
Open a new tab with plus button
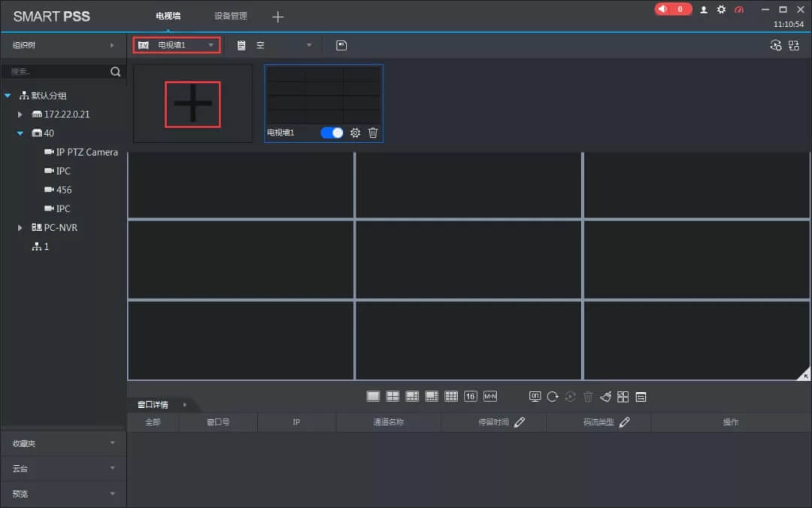coord(277,17)
